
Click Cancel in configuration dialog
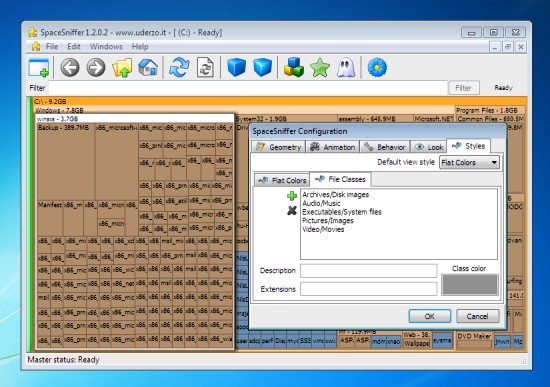pos(477,316)
